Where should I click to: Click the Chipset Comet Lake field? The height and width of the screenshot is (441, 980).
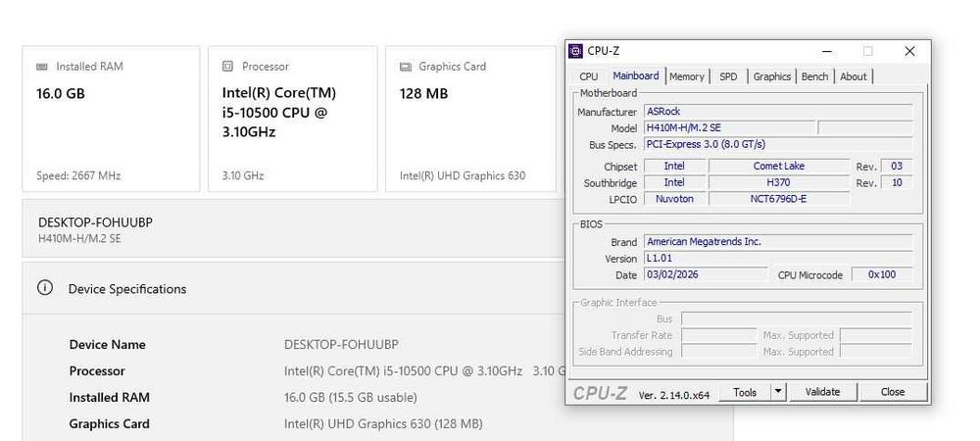click(779, 167)
